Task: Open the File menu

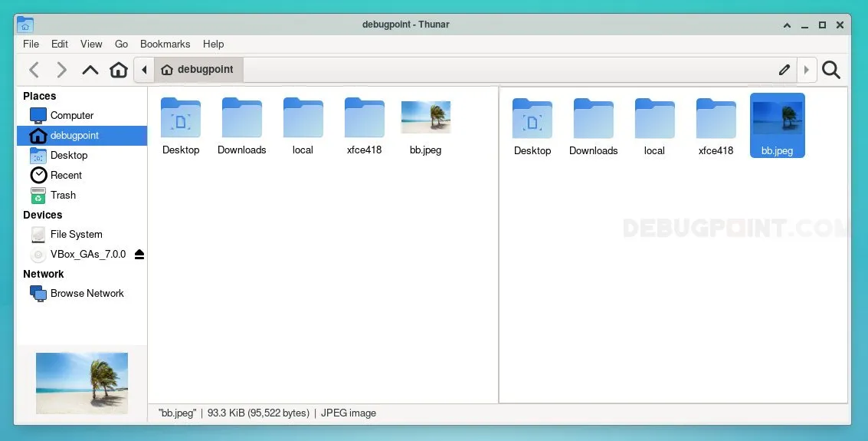Action: pyautogui.click(x=31, y=44)
